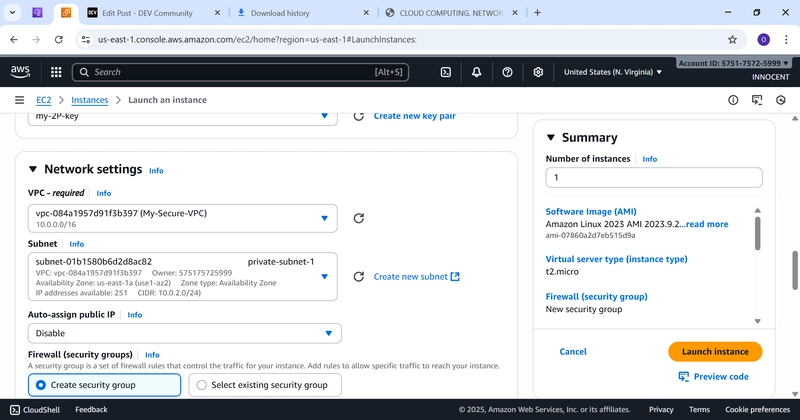Screen dimensions: 800x420
Task: Open the Subnet selection dropdown
Action: pos(183,277)
